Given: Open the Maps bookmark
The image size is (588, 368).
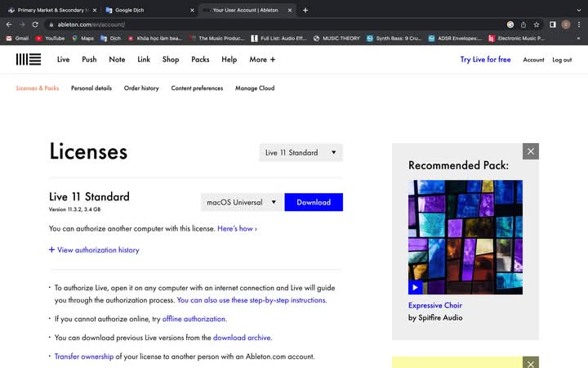Looking at the screenshot, I should click(82, 38).
